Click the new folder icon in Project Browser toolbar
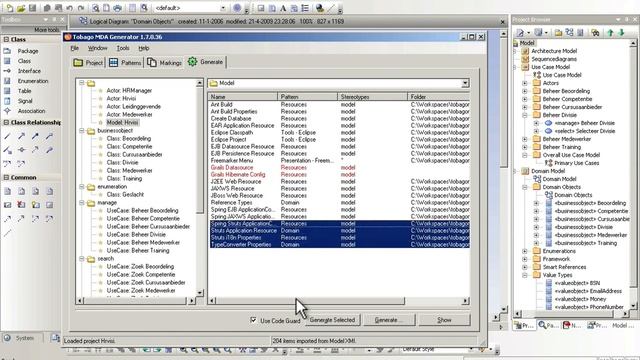Screen dimensions: 640x360 558,33
